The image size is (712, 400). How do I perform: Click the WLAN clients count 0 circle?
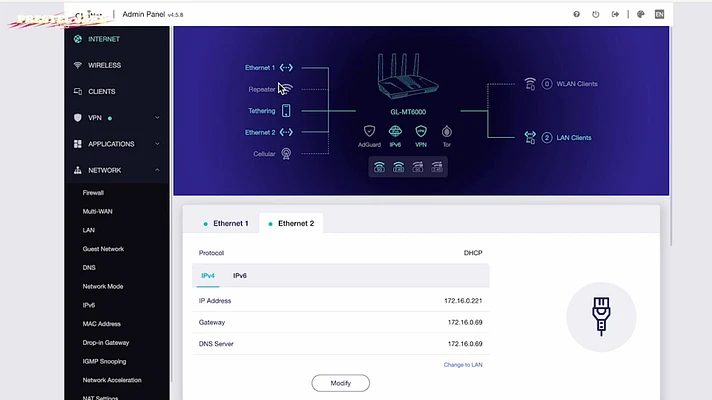point(547,84)
